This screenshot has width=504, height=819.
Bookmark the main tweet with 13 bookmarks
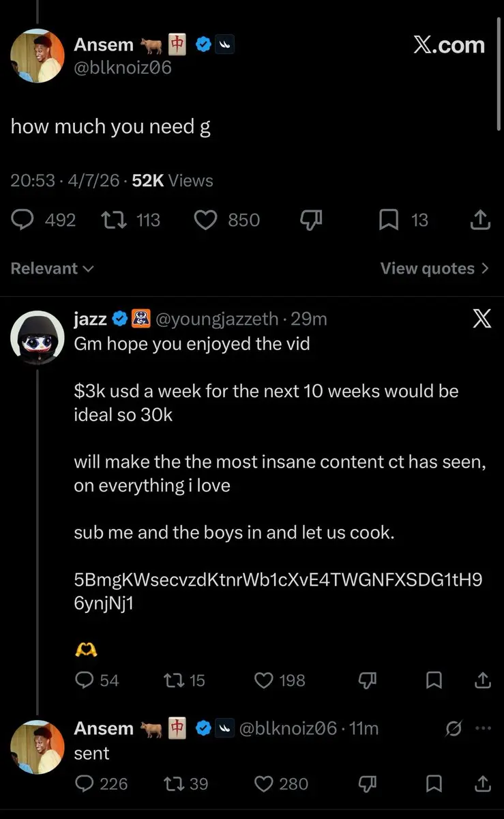pos(404,220)
